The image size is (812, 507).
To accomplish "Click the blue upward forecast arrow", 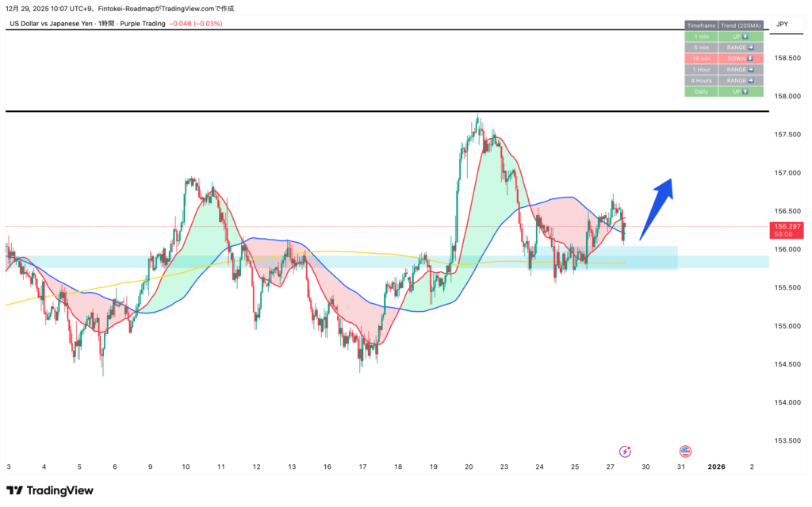I will pyautogui.click(x=657, y=208).
